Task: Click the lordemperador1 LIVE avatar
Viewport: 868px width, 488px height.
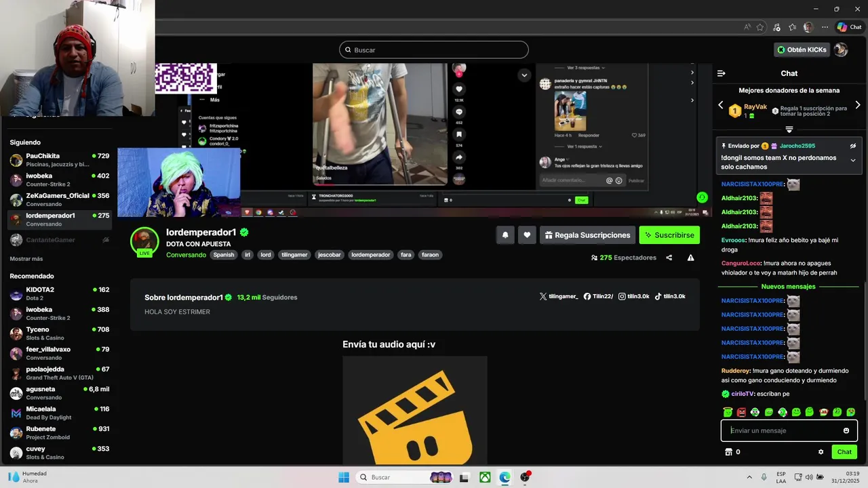Action: [144, 242]
